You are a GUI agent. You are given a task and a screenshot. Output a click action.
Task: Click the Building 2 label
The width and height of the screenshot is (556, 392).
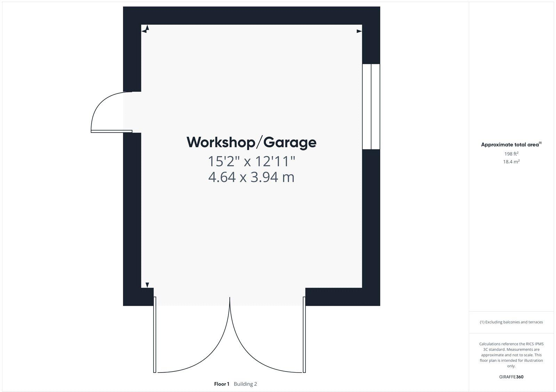coord(245,384)
